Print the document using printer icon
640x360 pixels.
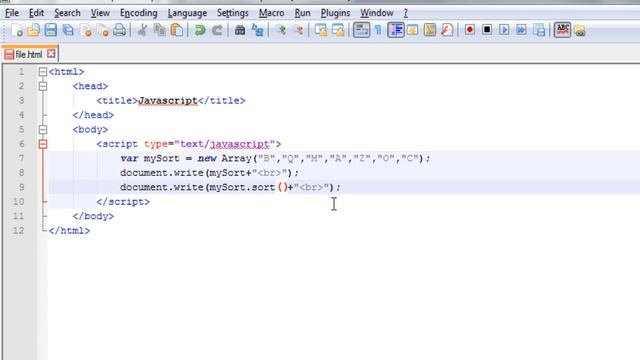click(x=120, y=30)
